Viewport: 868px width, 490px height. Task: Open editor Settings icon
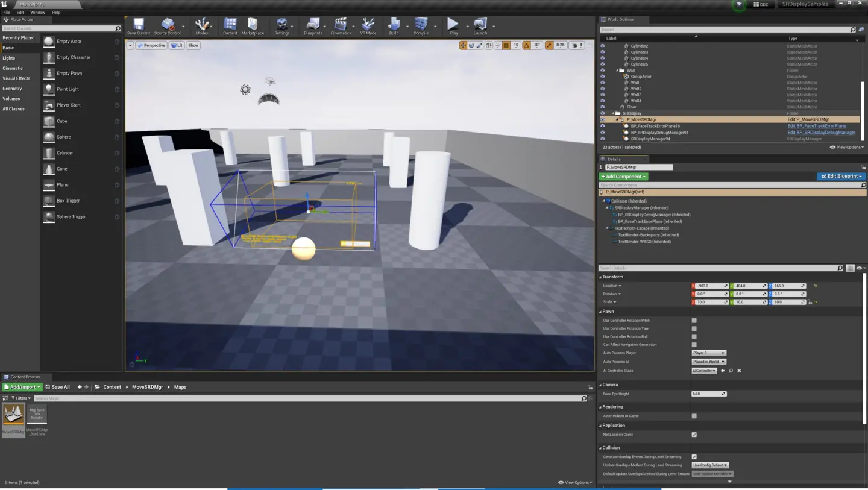[281, 25]
